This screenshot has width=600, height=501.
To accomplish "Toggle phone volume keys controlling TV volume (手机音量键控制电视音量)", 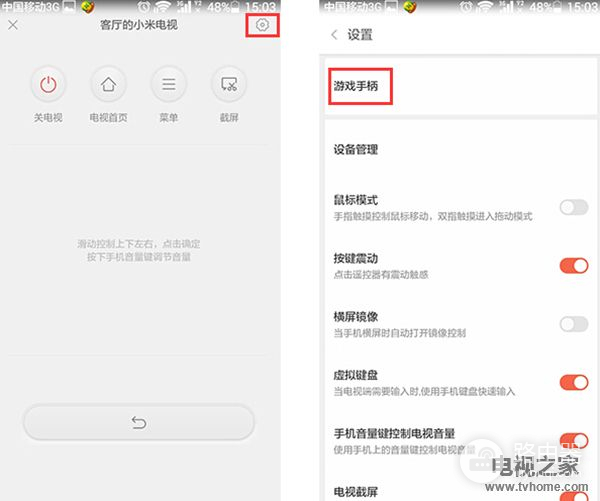I will (x=574, y=441).
